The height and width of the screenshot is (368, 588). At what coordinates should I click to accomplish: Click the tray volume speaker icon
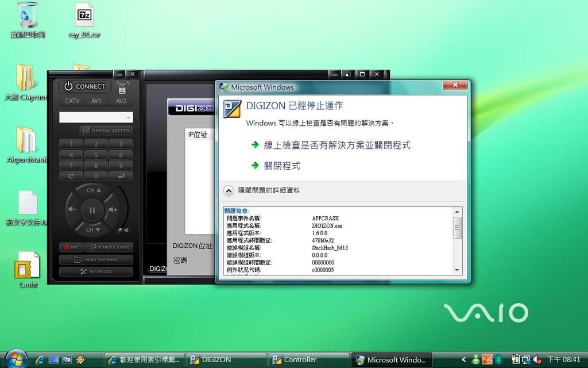(537, 360)
